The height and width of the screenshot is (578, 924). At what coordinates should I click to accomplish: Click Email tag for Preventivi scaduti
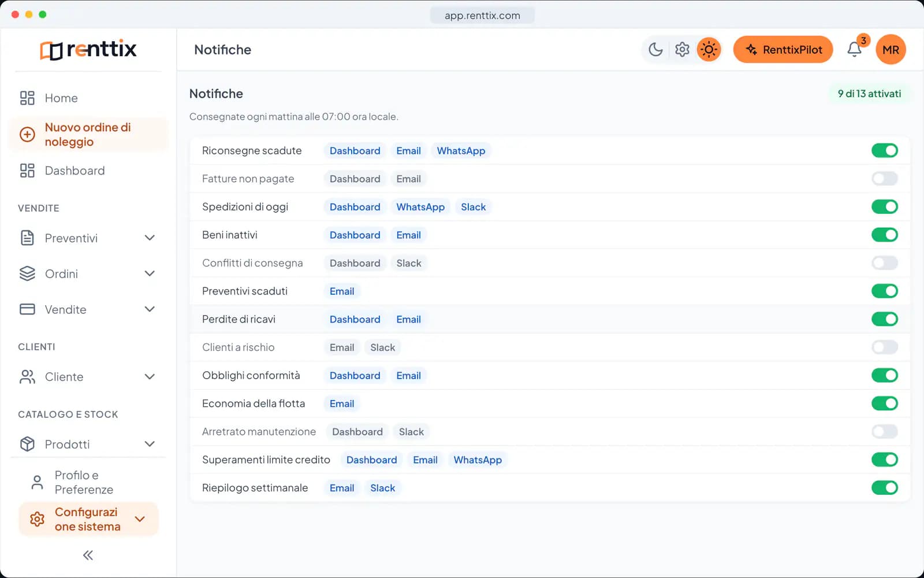pos(342,291)
